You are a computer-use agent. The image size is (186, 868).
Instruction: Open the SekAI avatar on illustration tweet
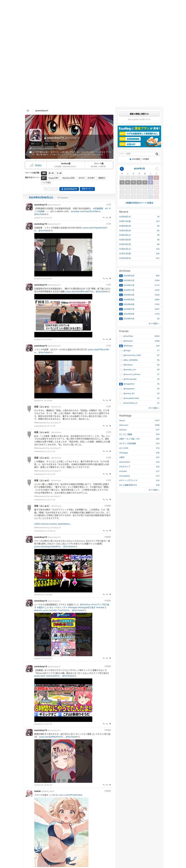point(29,793)
